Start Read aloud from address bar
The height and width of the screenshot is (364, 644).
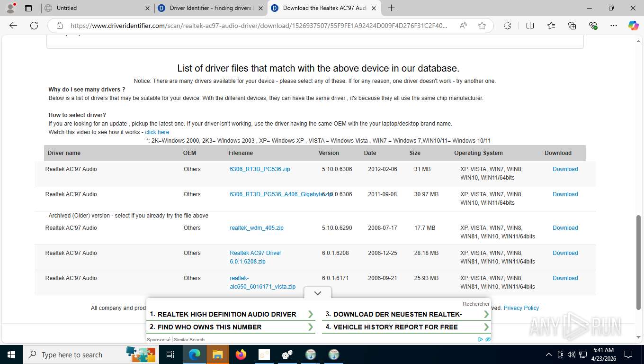(x=464, y=26)
